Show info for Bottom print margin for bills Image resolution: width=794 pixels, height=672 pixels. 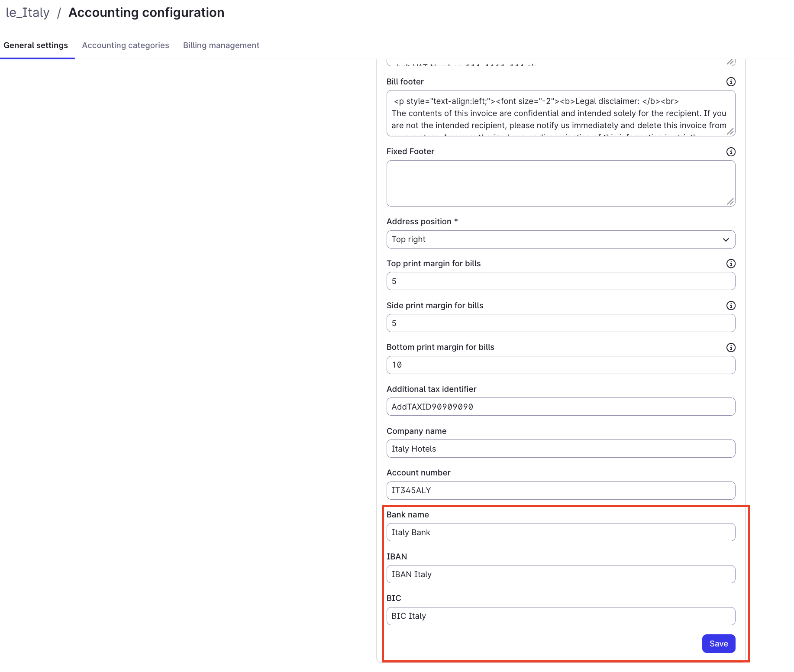731,347
